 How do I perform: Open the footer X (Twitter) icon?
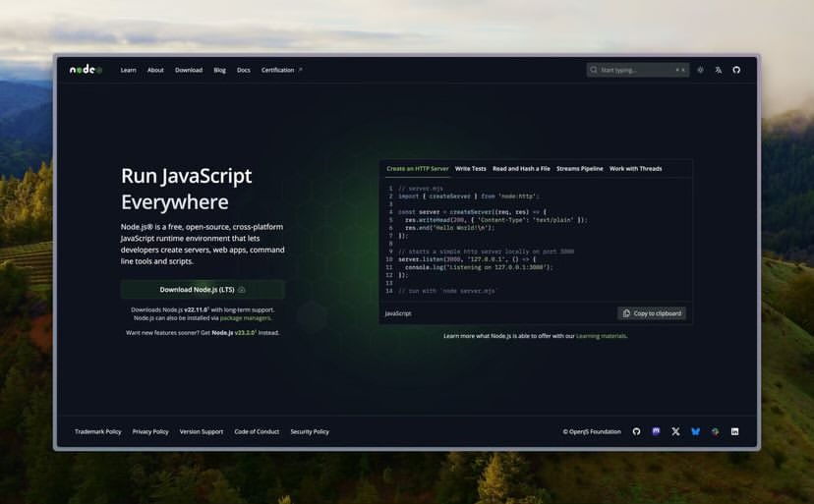(676, 432)
